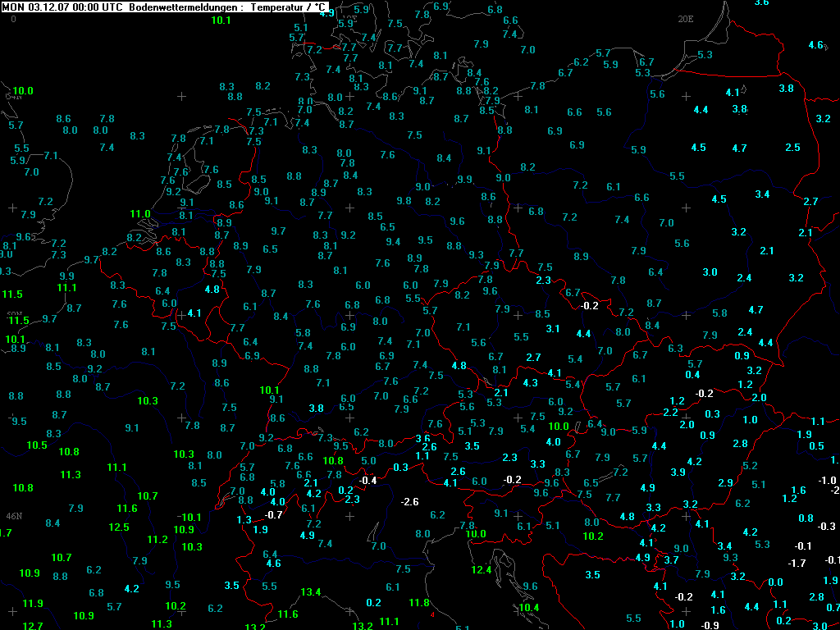Click the green 11.6 reading beside 10.7
Image resolution: width=840 pixels, height=630 pixels.
127,509
